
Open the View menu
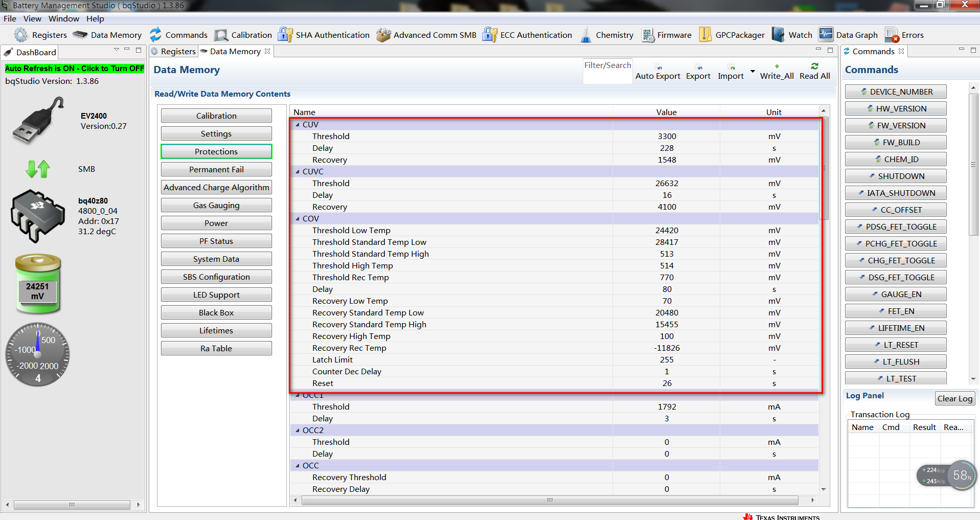click(32, 18)
